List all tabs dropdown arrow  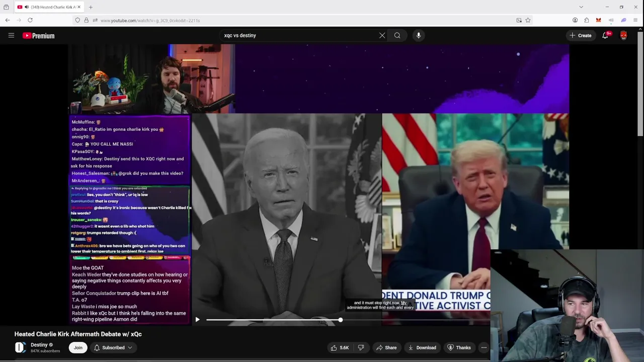[x=581, y=7]
